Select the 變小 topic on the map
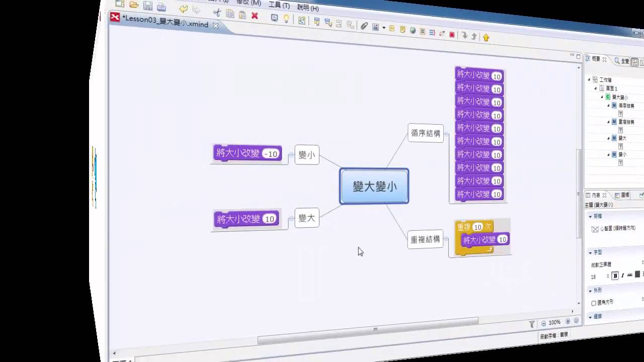 pos(307,155)
